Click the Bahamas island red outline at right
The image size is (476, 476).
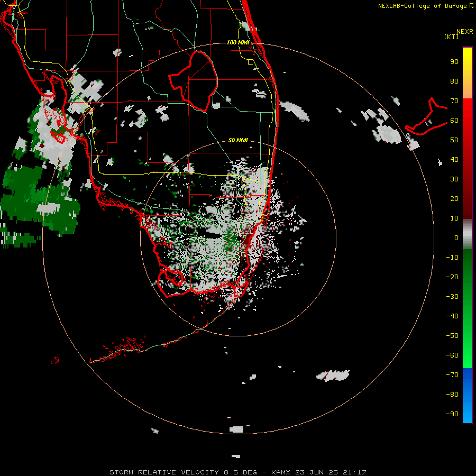426,117
